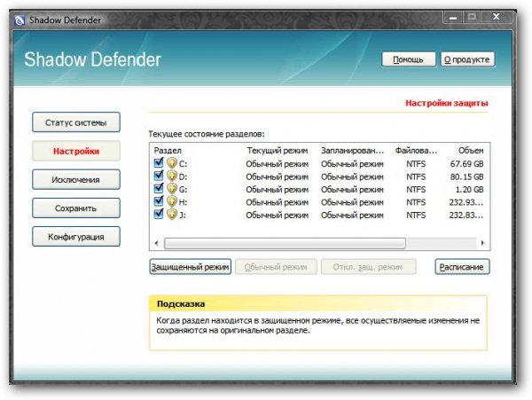Image resolution: width=532 pixels, height=400 pixels.
Task: Click the 232.93... size value
Action: coord(466,202)
